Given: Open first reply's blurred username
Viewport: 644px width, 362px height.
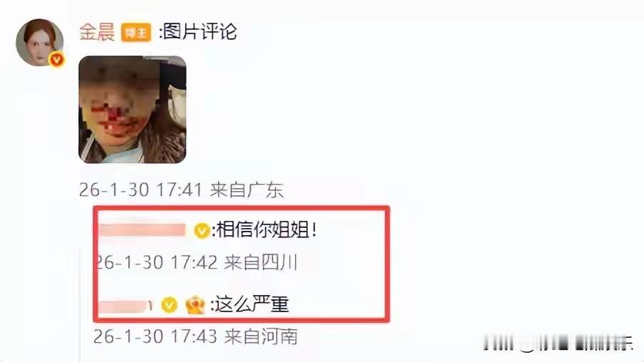Looking at the screenshot, I should point(142,230).
